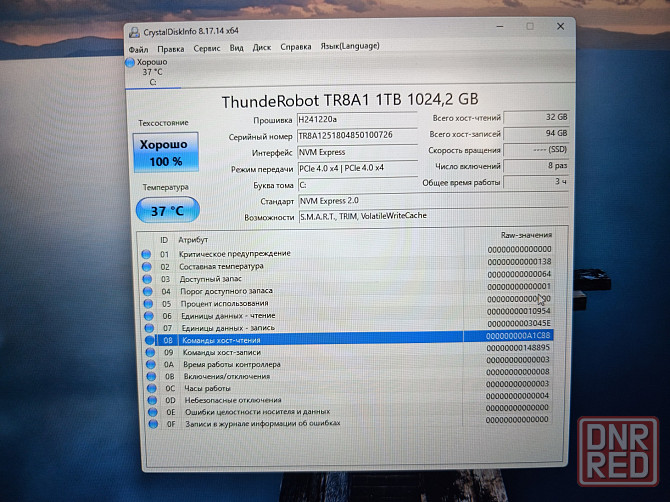670x502 pixels.
Task: Click status circle of Небезопасные отключения row
Action: point(152,400)
